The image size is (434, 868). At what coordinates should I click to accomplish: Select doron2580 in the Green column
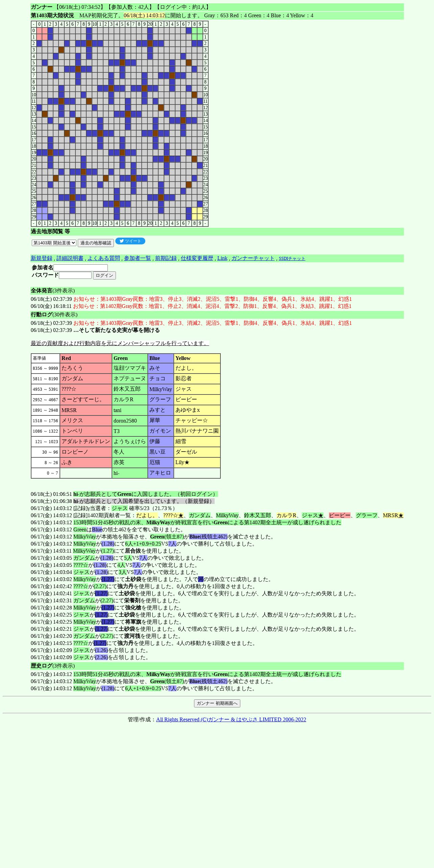point(130,421)
